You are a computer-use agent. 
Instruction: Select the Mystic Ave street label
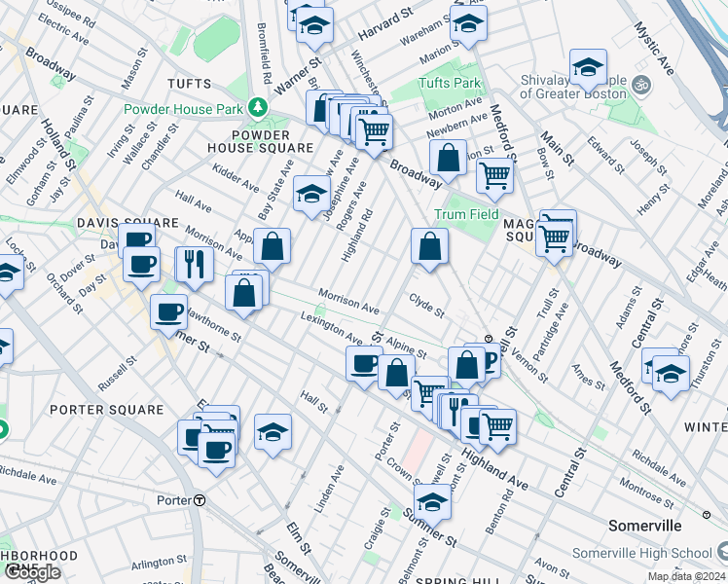(654, 49)
